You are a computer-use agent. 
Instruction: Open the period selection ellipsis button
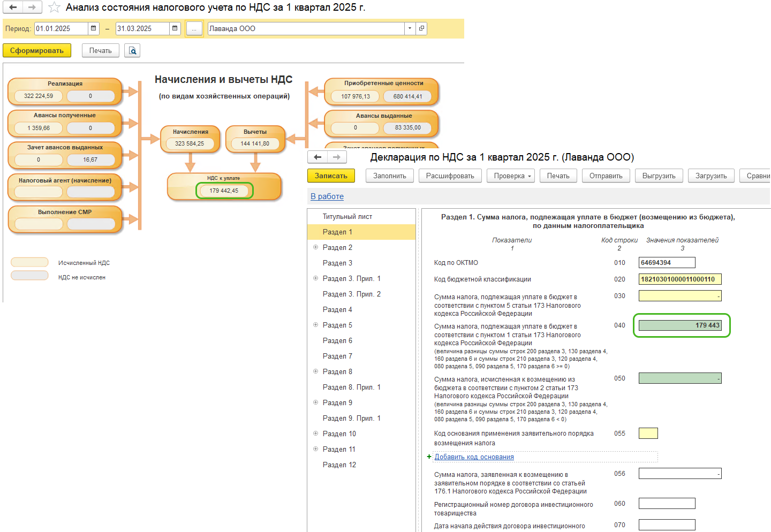194,29
